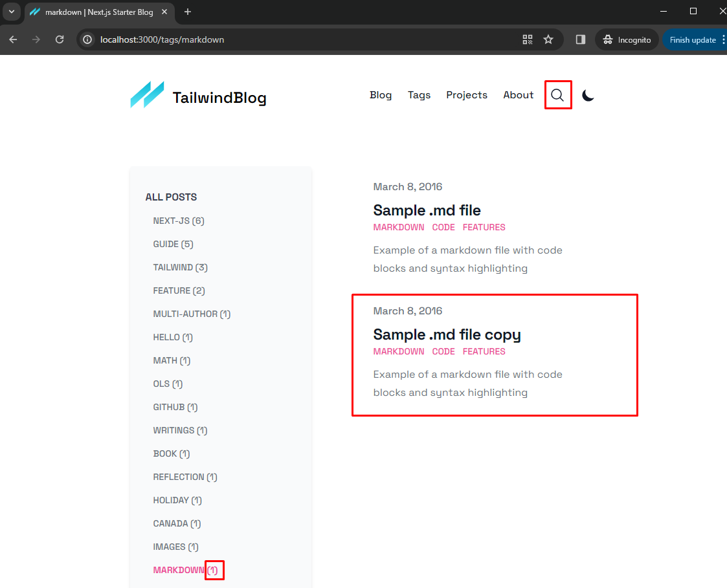Viewport: 727px width, 588px height.
Task: Go back to previous page
Action: click(x=14, y=39)
